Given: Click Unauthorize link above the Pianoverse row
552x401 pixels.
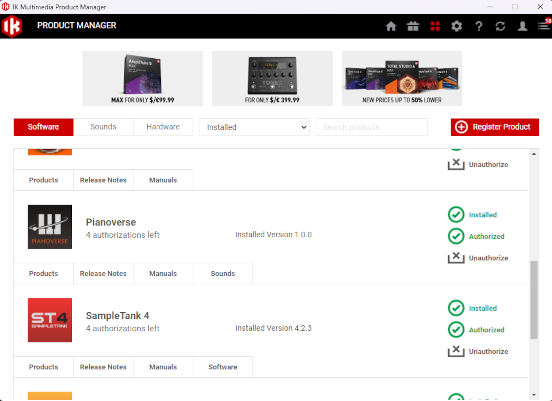Looking at the screenshot, I should point(488,164).
